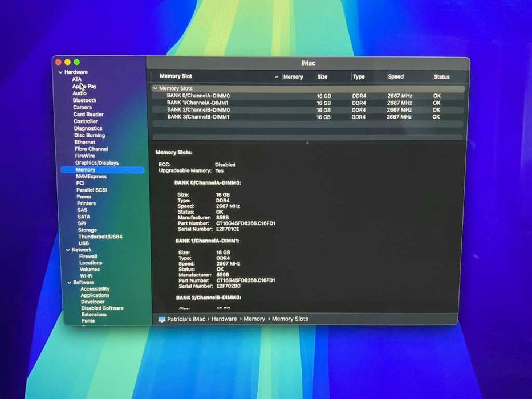The width and height of the screenshot is (532, 399).
Task: Open Applications under Software
Action: 95,295
